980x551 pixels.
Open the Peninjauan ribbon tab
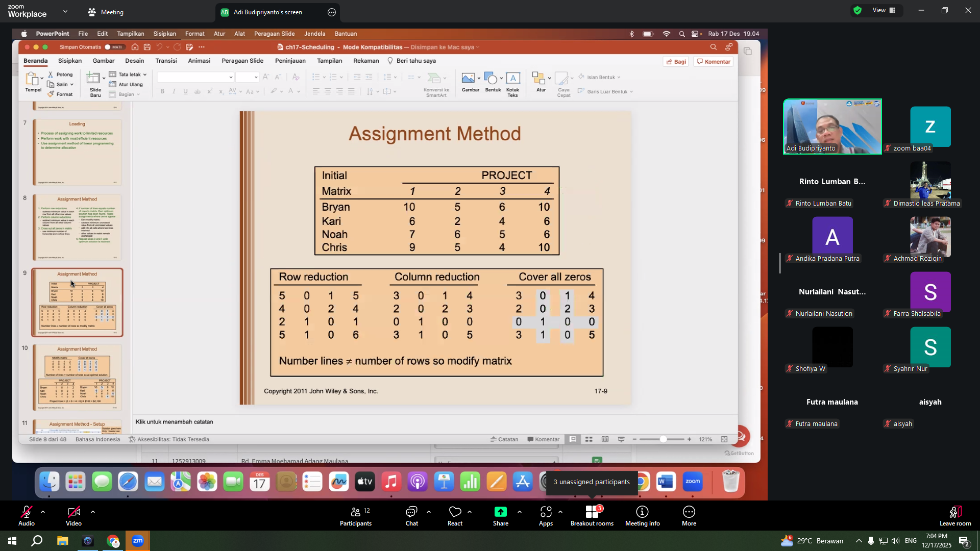click(290, 61)
